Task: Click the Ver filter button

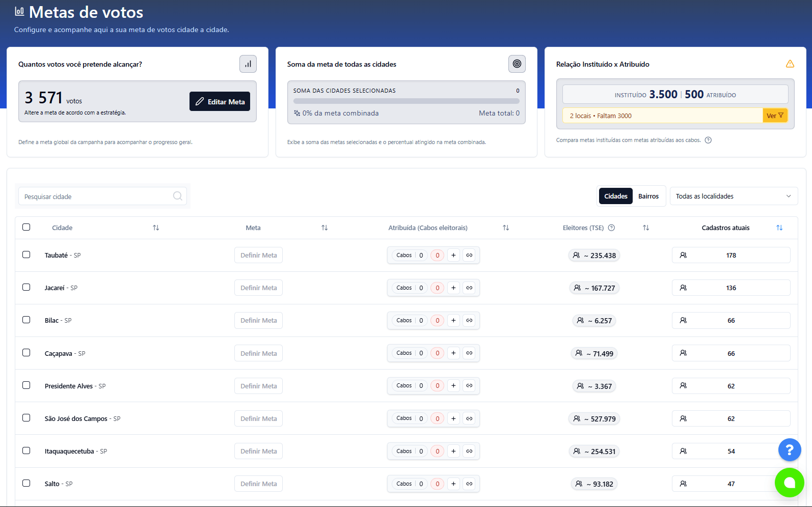Action: [775, 116]
